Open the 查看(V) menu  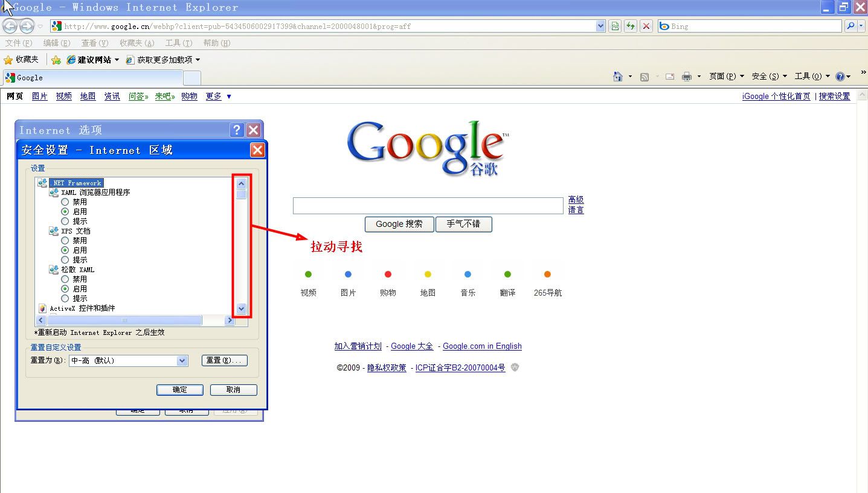[95, 43]
